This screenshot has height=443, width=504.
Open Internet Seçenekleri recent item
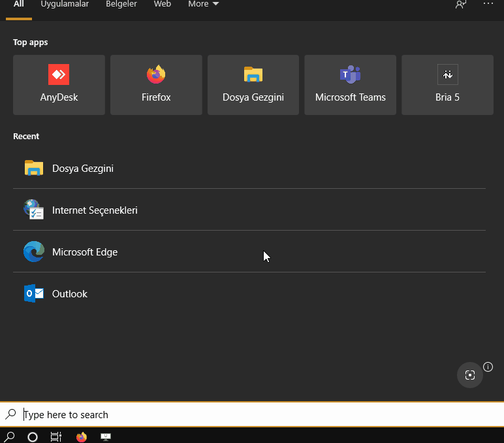(249, 210)
